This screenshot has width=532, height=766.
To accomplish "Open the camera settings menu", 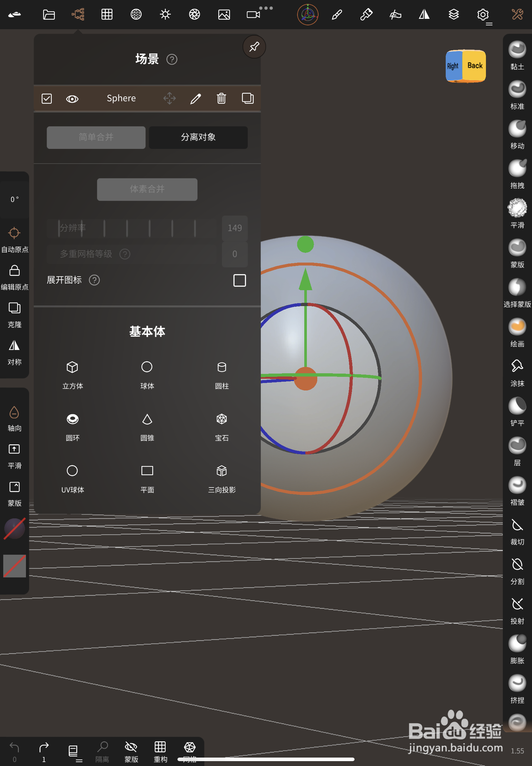I will 253,15.
